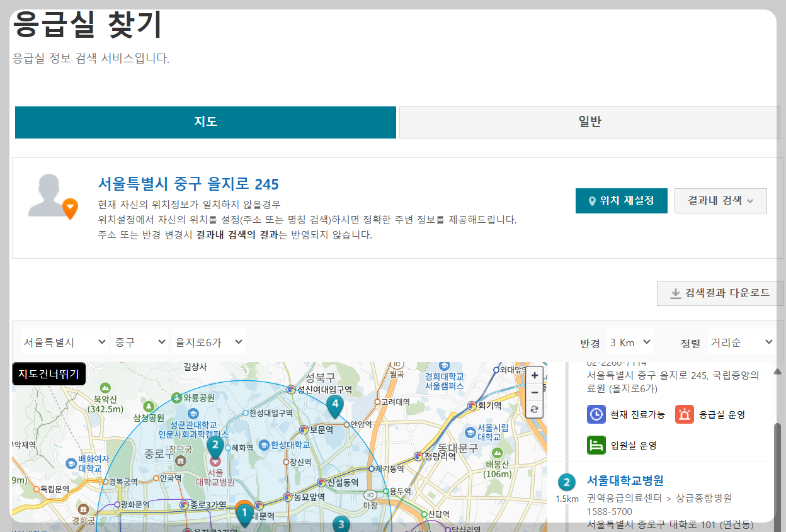Click 경복궁역 station on the map
The height and width of the screenshot is (532, 786).
tap(120, 482)
